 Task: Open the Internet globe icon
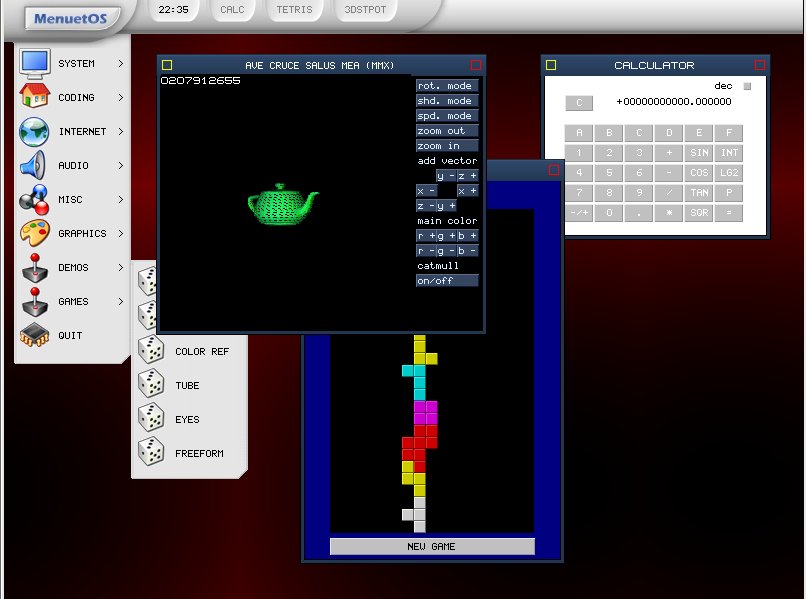click(34, 131)
